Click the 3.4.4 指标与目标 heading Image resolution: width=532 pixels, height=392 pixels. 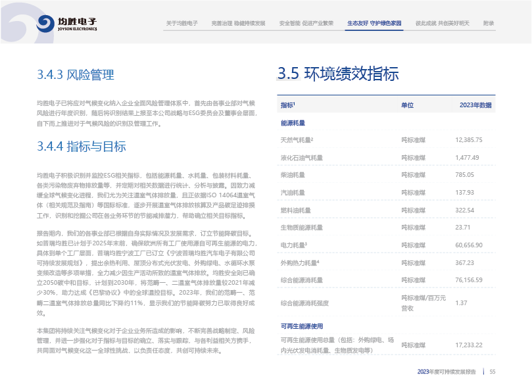click(82, 147)
